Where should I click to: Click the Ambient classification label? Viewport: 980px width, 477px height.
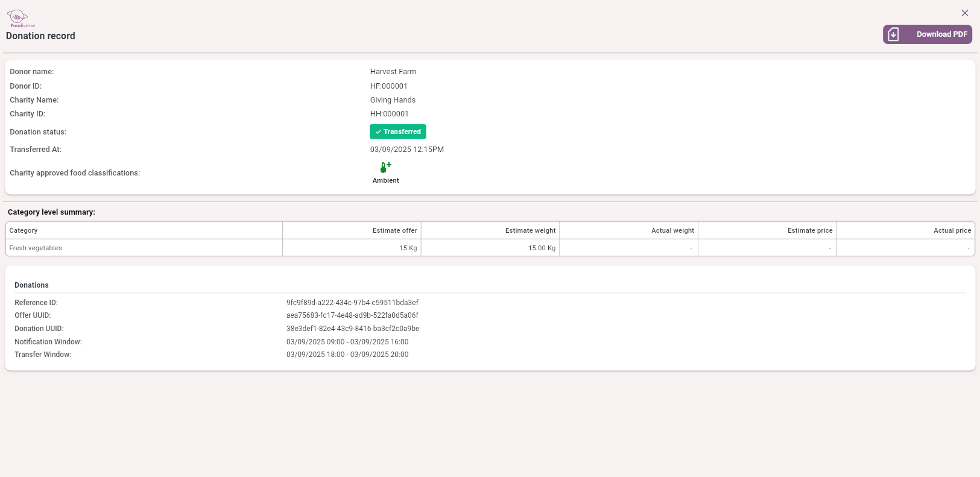coord(386,180)
